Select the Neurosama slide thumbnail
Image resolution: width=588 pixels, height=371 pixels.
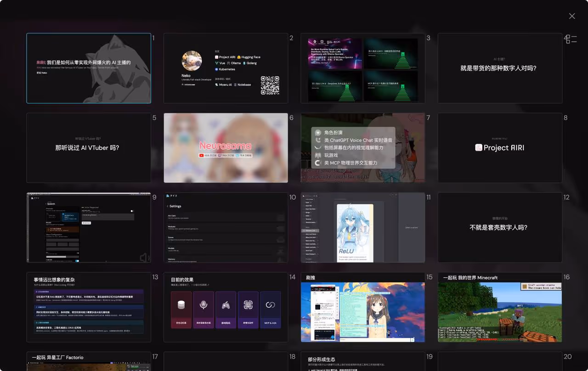pos(226,148)
